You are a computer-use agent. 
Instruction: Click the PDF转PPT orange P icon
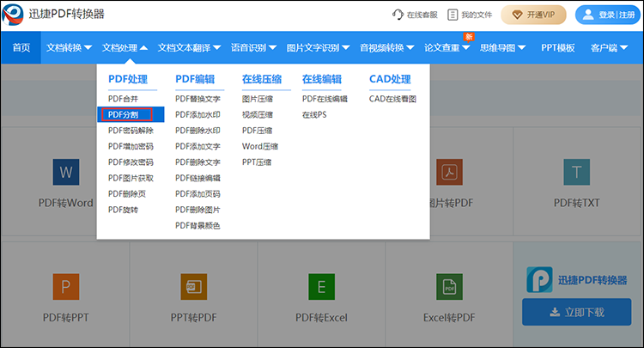pos(66,286)
